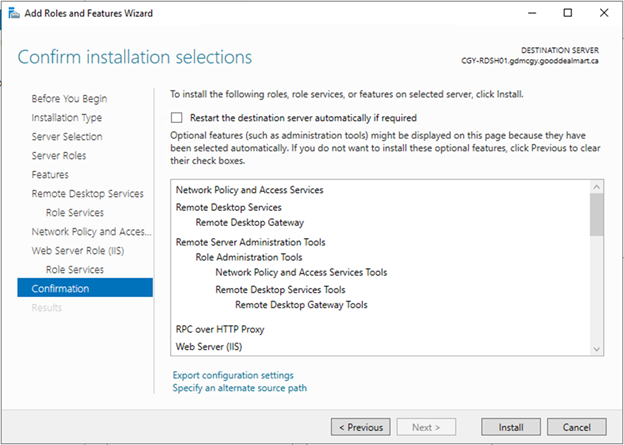This screenshot has width=624, height=445.
Task: Minimize the wizard window
Action: tap(532, 13)
